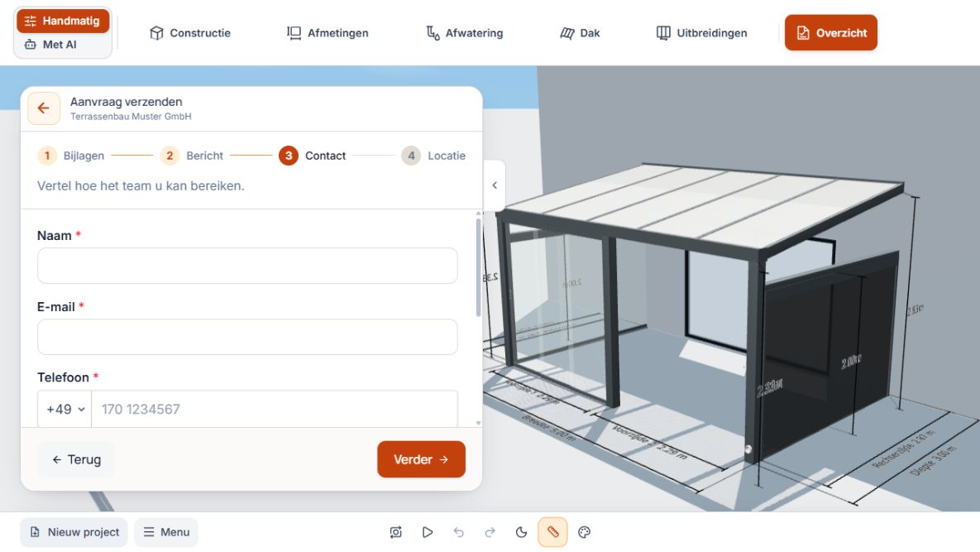Open the color palette icon

point(585,532)
